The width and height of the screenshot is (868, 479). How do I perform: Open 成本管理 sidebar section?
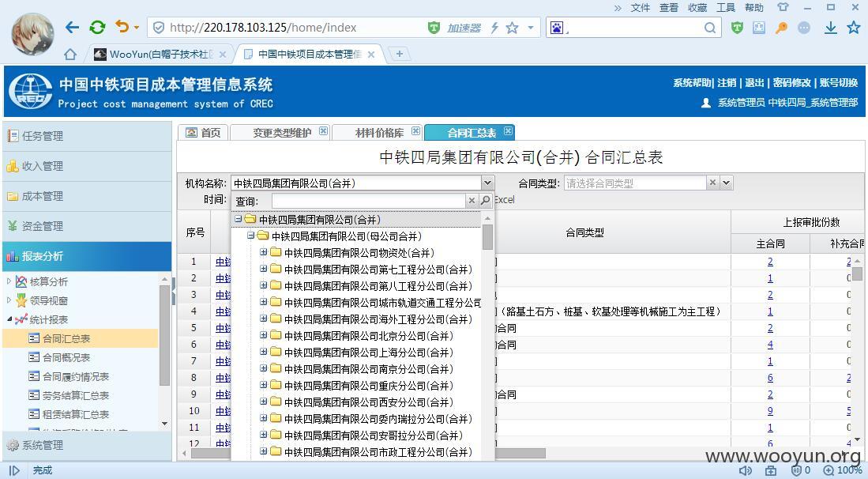(x=87, y=196)
